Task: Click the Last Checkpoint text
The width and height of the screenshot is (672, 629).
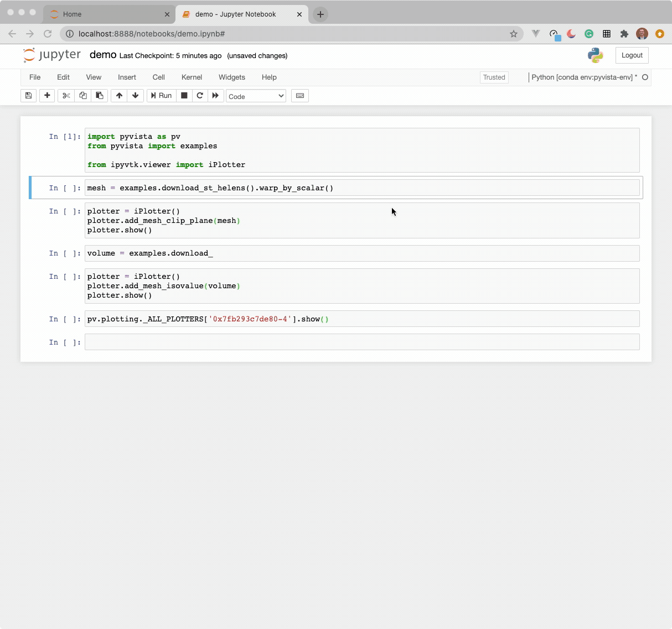Action: pos(170,56)
